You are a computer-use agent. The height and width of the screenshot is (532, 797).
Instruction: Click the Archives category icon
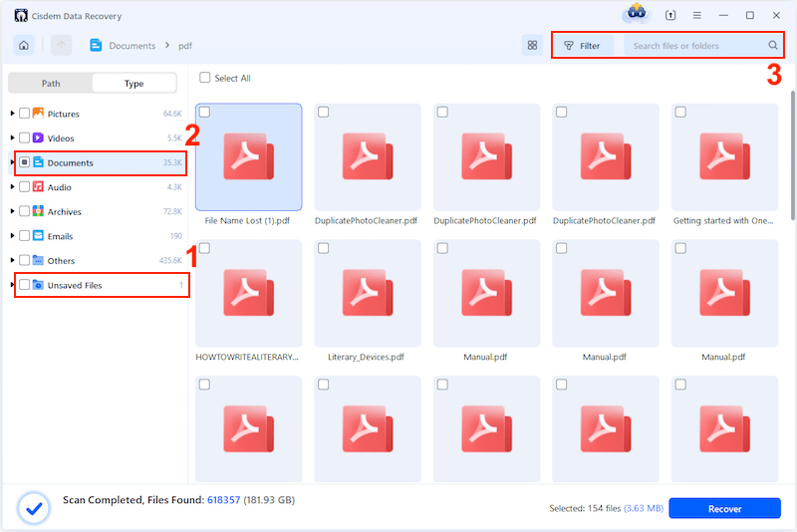(38, 211)
